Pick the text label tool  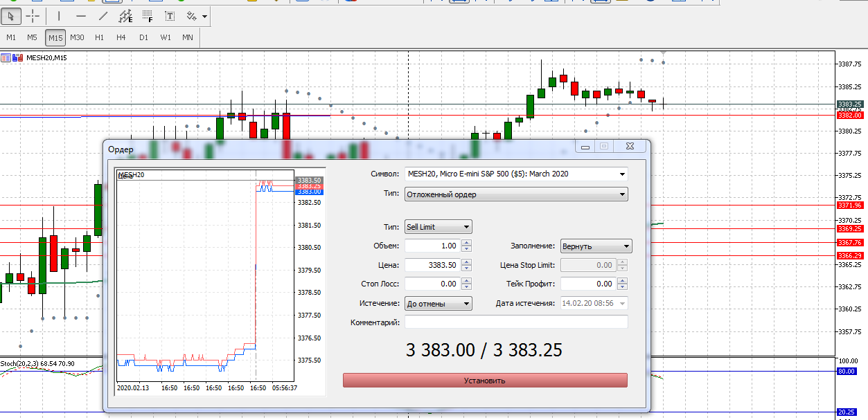[x=170, y=15]
